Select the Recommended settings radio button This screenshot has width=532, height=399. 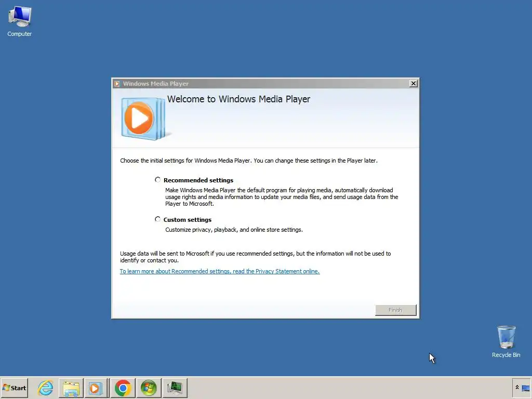[157, 180]
